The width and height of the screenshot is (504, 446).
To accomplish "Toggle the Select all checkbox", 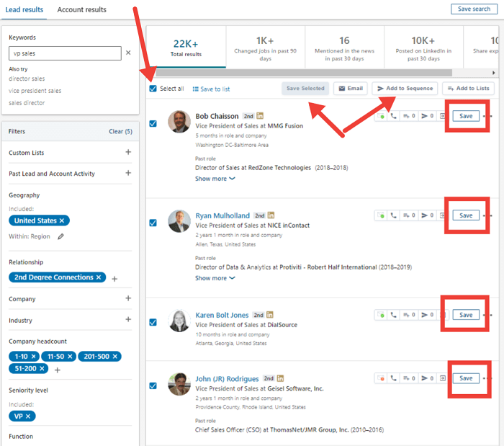I will pos(153,89).
